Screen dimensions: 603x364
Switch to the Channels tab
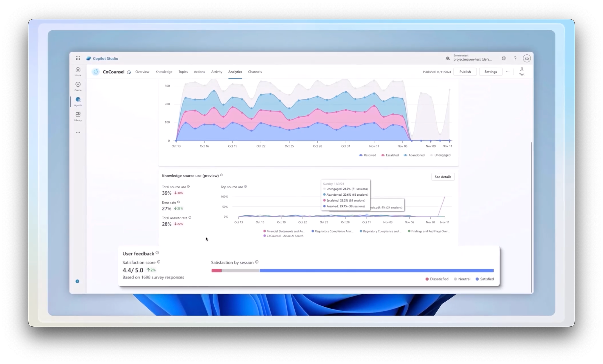click(x=255, y=72)
